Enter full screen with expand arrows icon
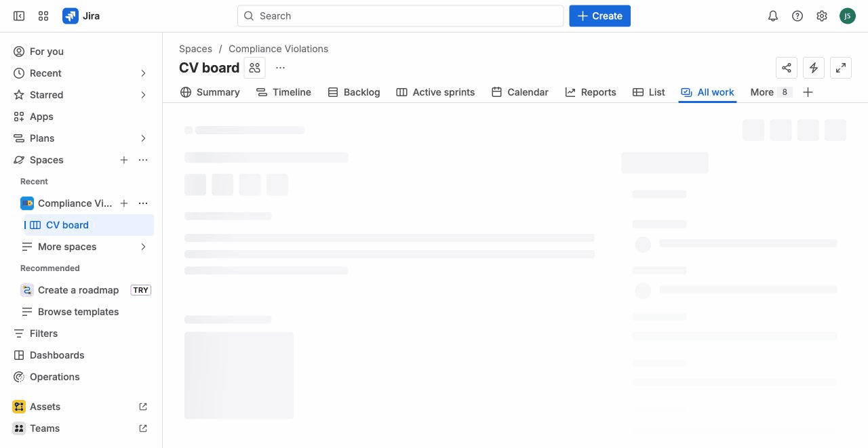Screen dimensions: 868x448 pyautogui.click(x=841, y=68)
